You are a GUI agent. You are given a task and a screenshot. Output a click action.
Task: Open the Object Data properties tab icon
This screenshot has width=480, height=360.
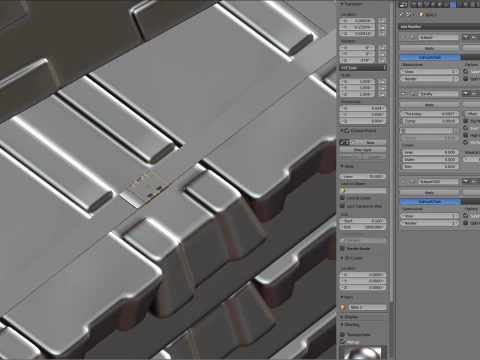(x=459, y=5)
